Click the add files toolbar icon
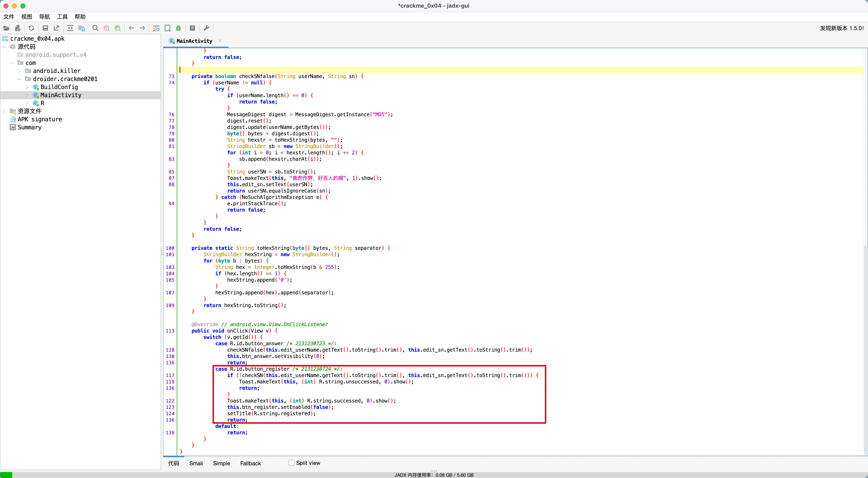This screenshot has width=868, height=478. coord(18,28)
